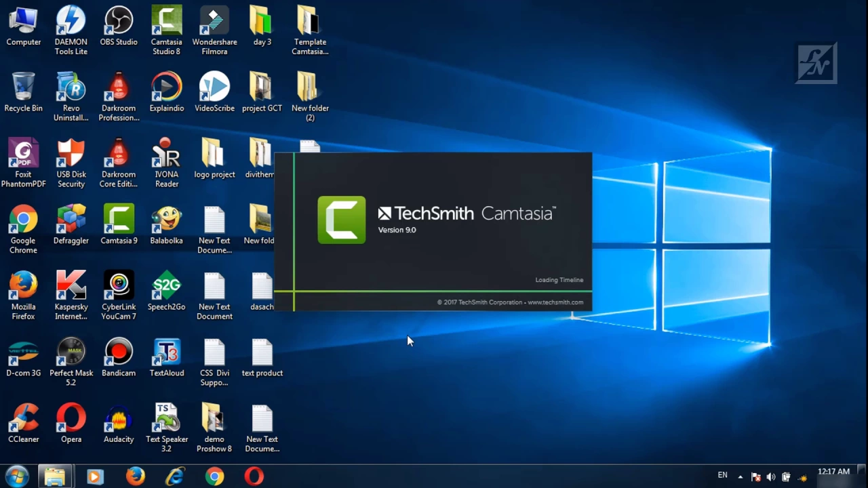Screen dimensions: 868x488
Task: Select DAEMON Tools Lite shortcut
Action: [71, 31]
